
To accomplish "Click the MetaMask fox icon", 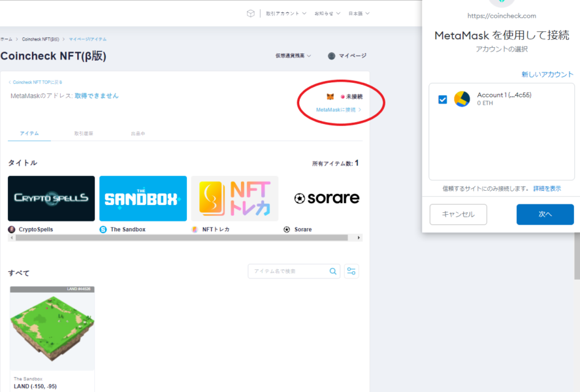I will [x=330, y=97].
